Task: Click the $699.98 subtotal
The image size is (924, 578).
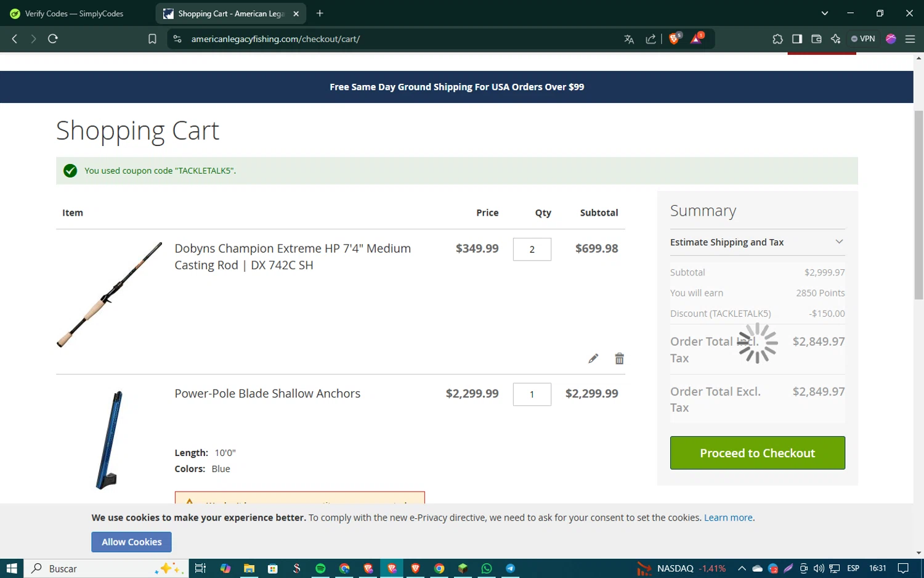Action: pyautogui.click(x=596, y=248)
